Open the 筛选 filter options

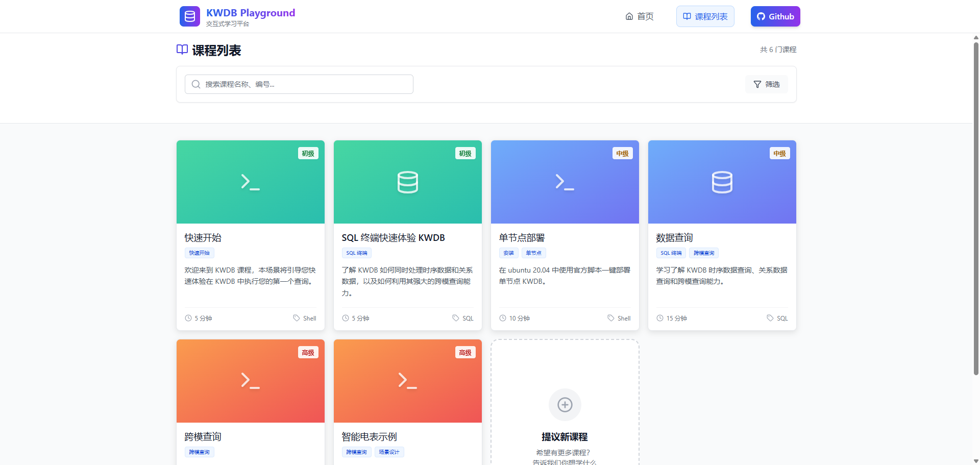tap(767, 84)
